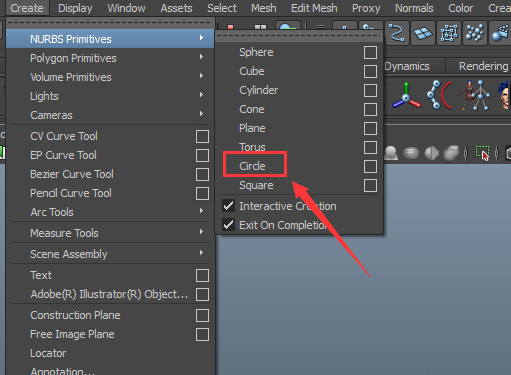Open Text option box
511x375 pixels.
click(202, 275)
